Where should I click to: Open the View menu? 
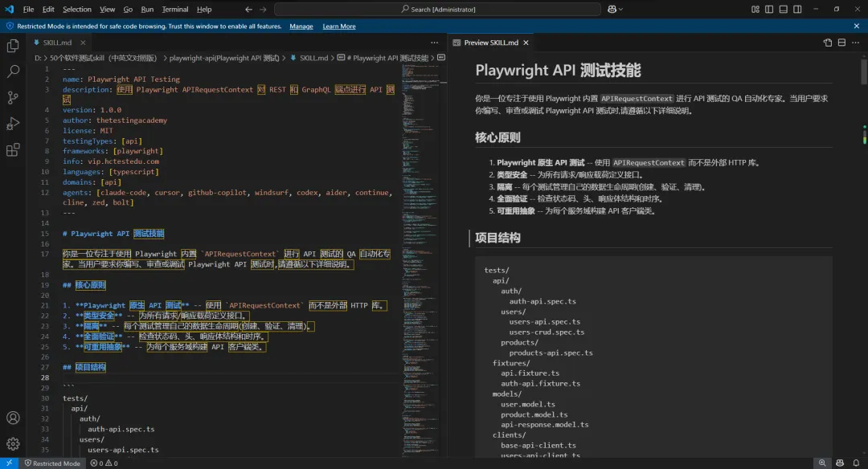click(x=108, y=10)
